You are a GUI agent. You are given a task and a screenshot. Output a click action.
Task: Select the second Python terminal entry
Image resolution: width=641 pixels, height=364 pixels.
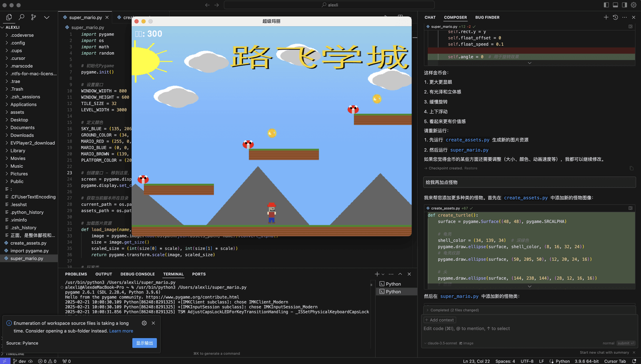point(397,291)
